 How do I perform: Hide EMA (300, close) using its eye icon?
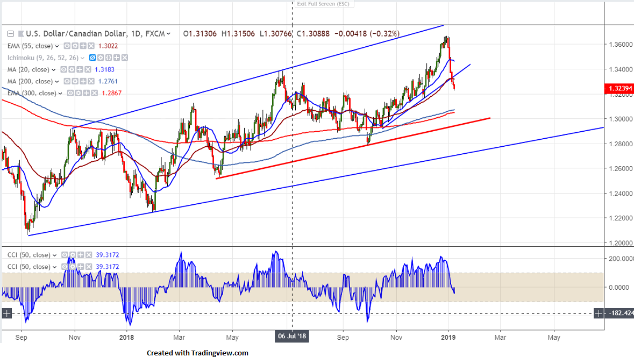[x=70, y=93]
